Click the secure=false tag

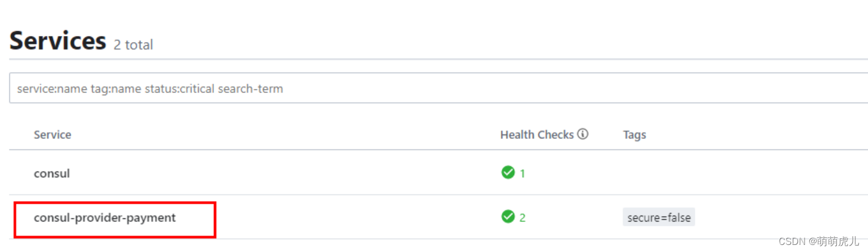click(658, 217)
